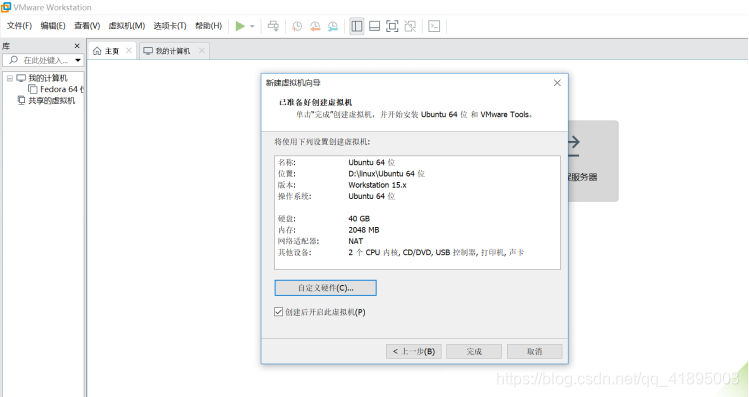Click the VMware Workstation title bar logo

point(6,7)
